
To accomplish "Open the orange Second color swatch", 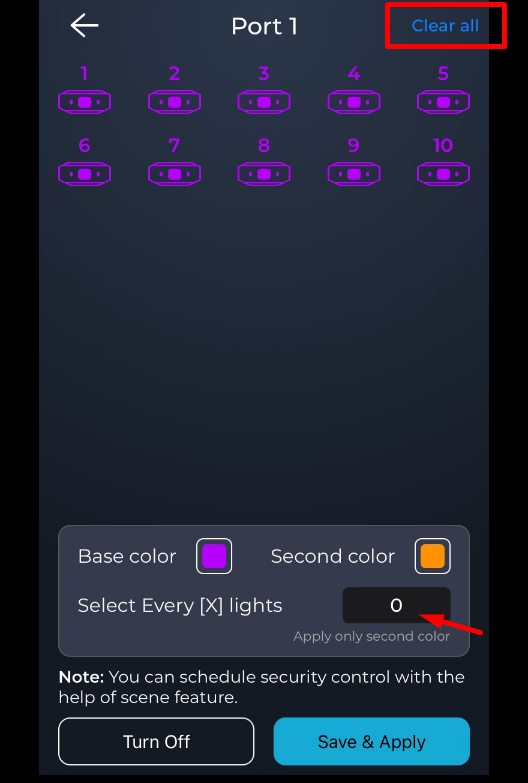I will [433, 556].
